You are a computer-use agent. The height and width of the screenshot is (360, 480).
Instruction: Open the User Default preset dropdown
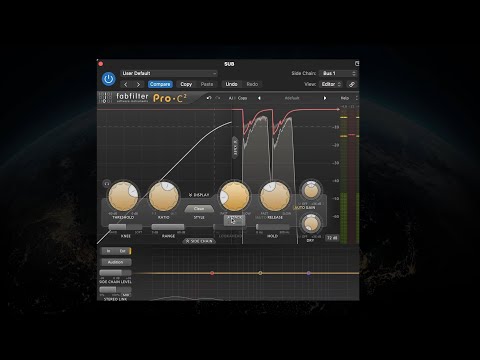coord(169,73)
